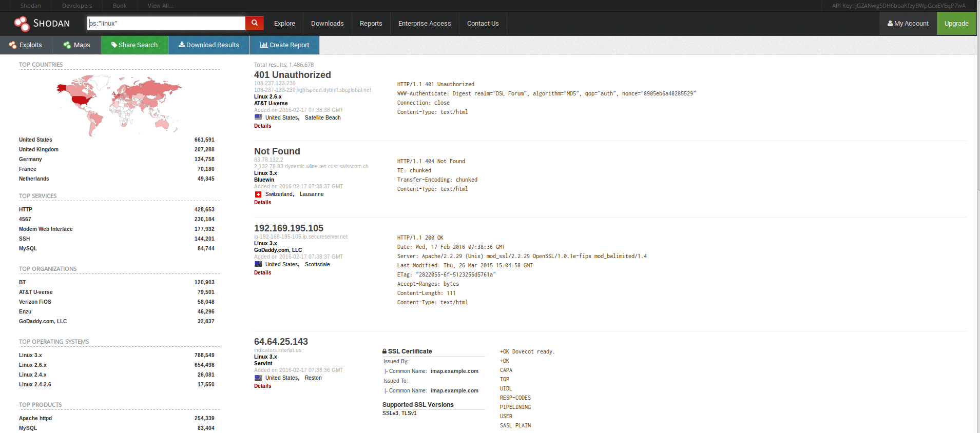This screenshot has width=980, height=433.
Task: Open the Reports menu item
Action: [x=371, y=24]
